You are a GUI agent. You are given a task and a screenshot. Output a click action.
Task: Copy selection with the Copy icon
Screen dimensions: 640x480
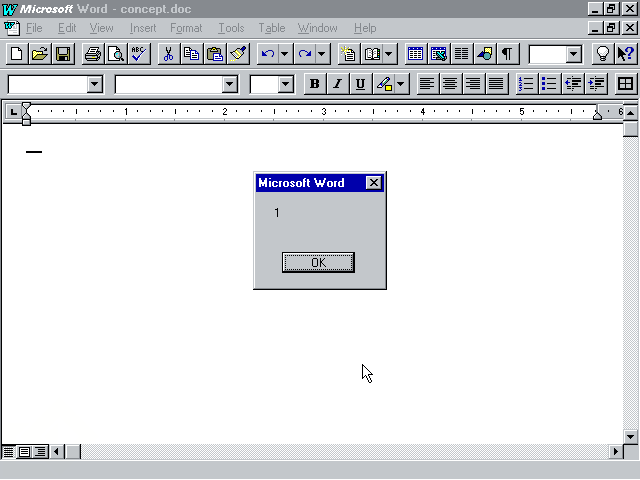[x=191, y=54]
